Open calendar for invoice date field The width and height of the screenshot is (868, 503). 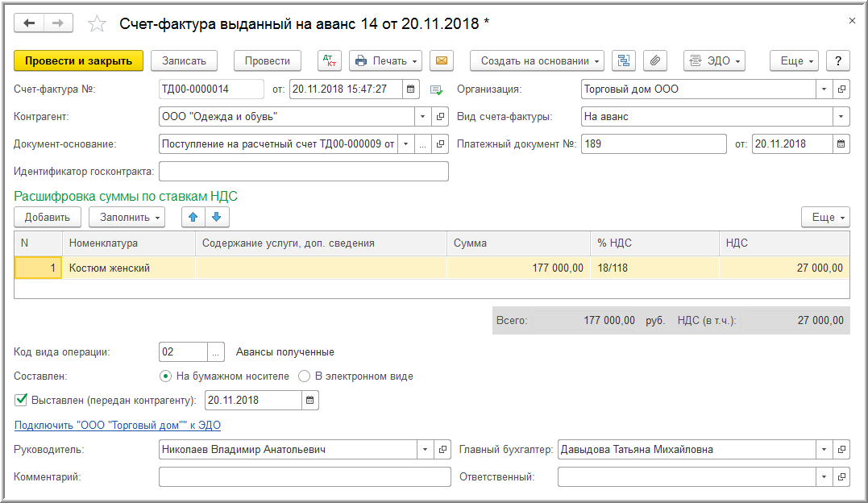411,89
